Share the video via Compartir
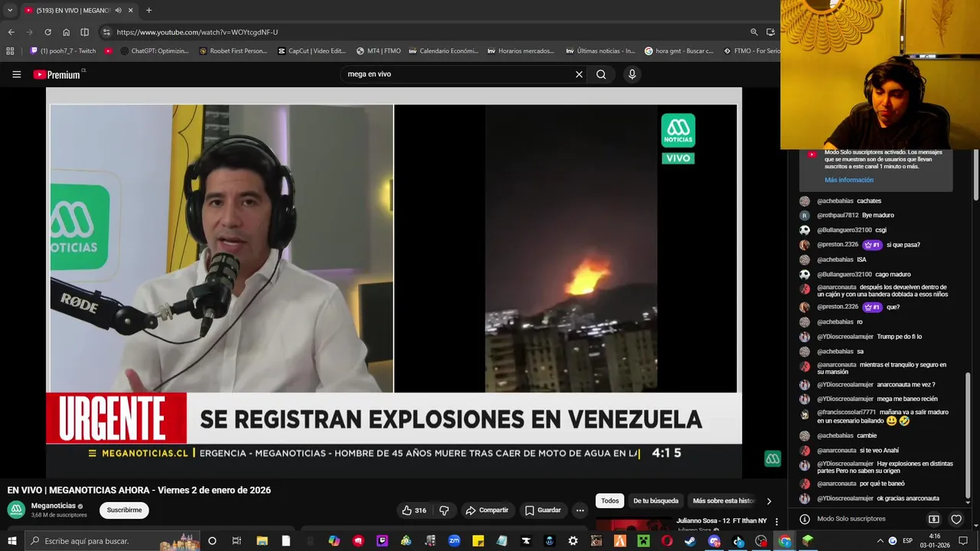Screen dimensions: 980x551 [x=487, y=510]
